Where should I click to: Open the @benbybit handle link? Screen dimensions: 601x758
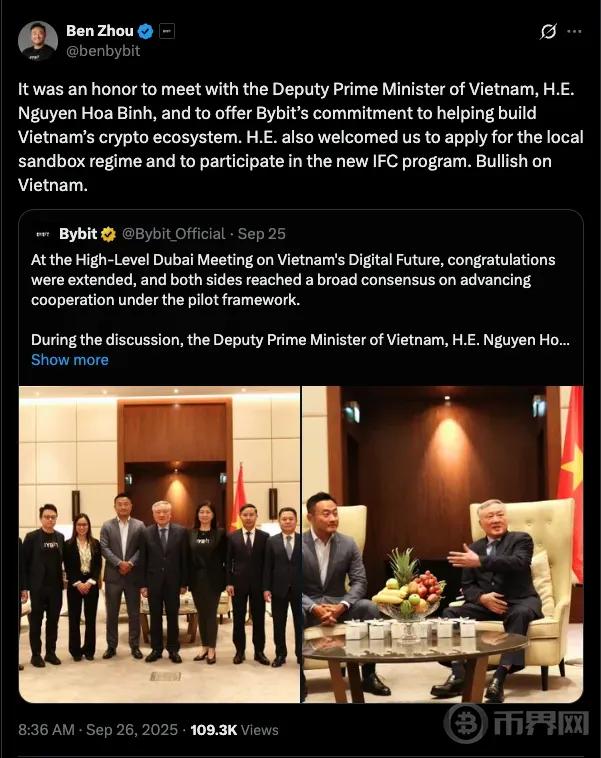point(103,51)
